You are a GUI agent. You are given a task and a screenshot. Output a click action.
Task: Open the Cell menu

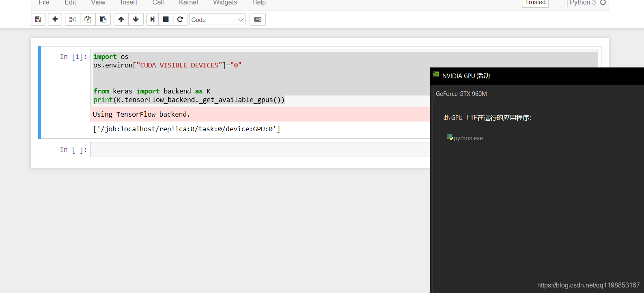[158, 3]
